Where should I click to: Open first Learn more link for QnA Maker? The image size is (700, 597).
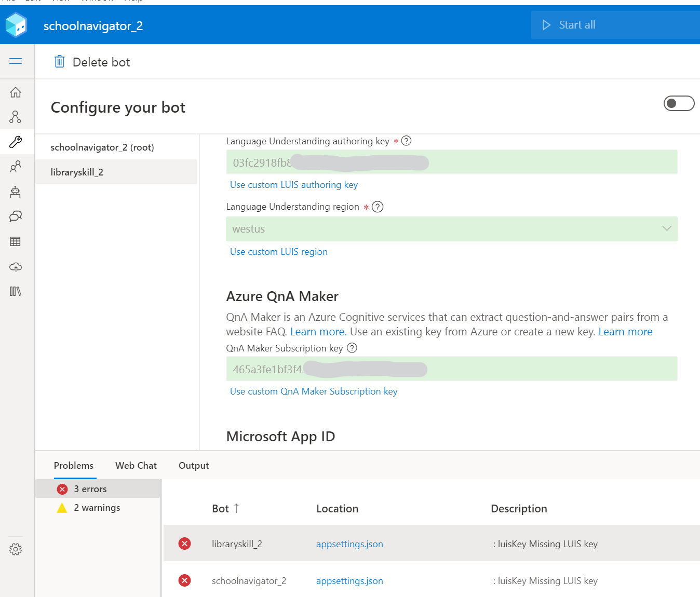(x=318, y=332)
